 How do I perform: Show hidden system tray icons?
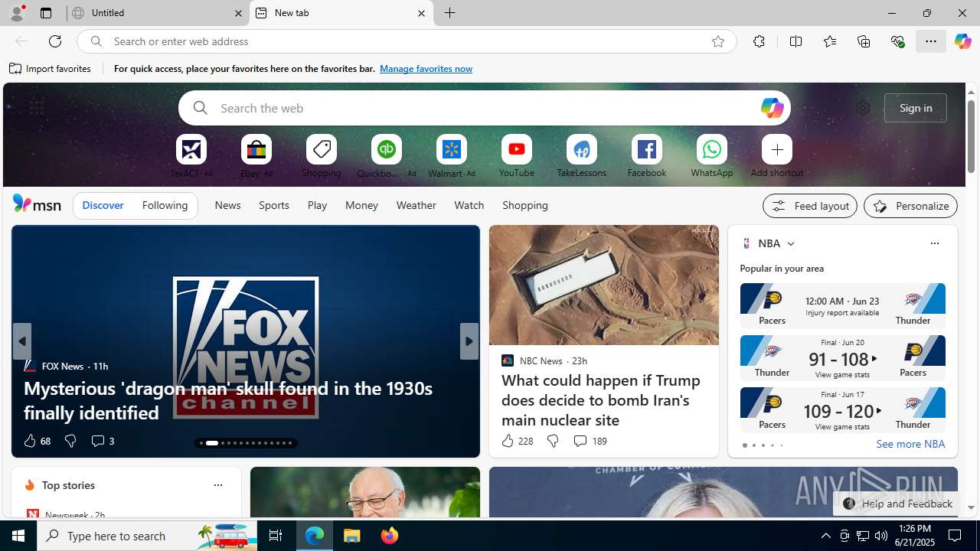pos(825,536)
